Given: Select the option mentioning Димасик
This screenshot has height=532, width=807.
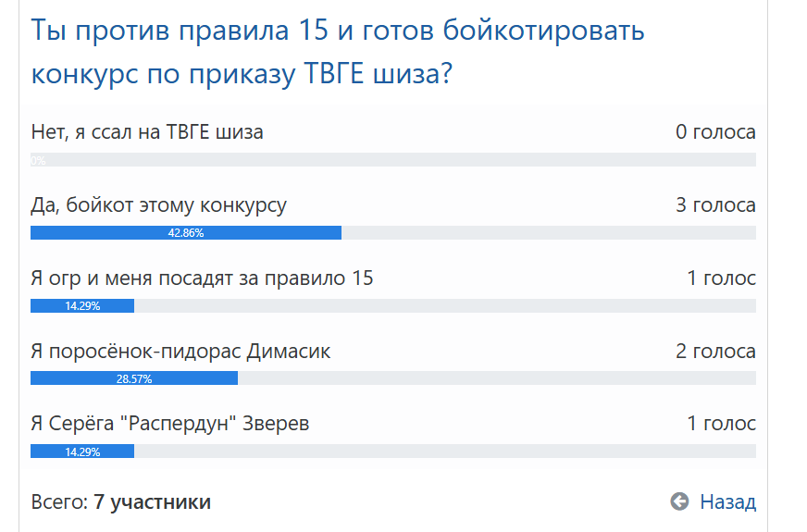Looking at the screenshot, I should pos(180,352).
